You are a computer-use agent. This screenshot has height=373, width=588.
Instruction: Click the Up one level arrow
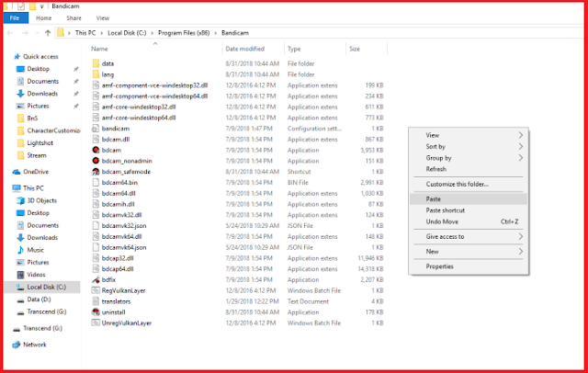pyautogui.click(x=48, y=33)
